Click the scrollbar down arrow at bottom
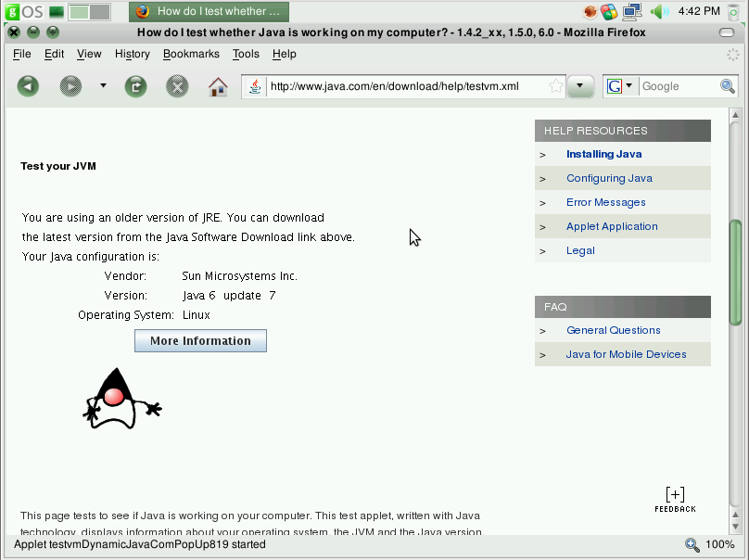Screen dimensions: 749x560 735,526
